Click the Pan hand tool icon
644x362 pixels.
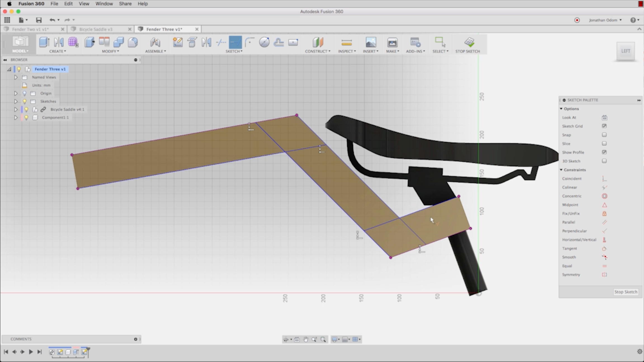pos(305,339)
